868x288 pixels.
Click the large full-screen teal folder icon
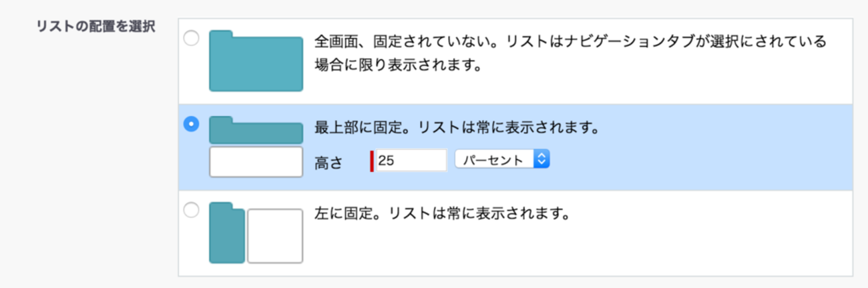tap(256, 61)
